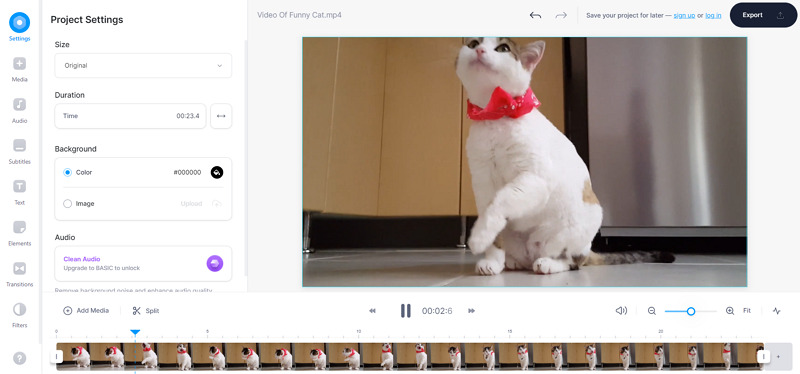The image size is (800, 374).
Task: Upload a background image via cloud icon
Action: (x=217, y=204)
